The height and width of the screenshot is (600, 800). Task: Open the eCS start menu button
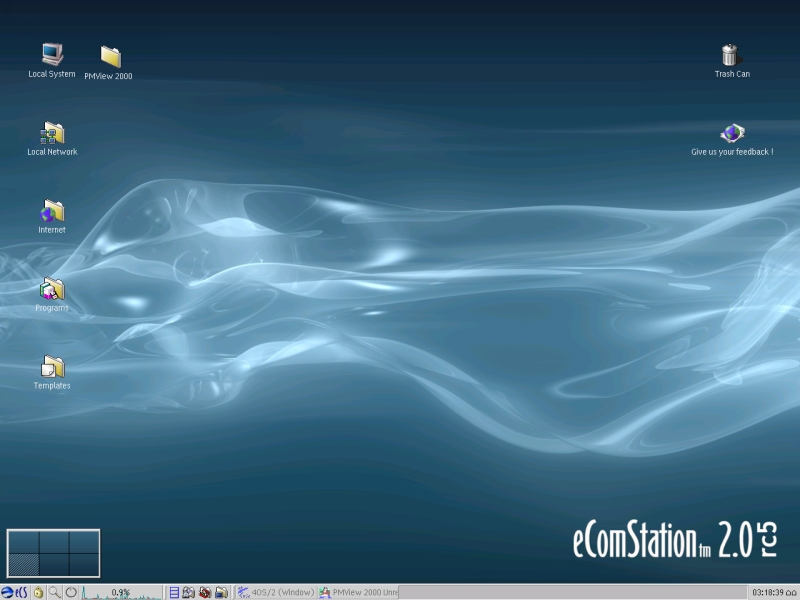pyautogui.click(x=14, y=592)
